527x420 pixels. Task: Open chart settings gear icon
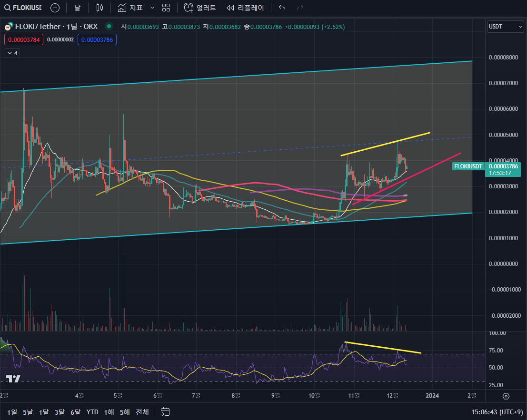(x=506, y=396)
